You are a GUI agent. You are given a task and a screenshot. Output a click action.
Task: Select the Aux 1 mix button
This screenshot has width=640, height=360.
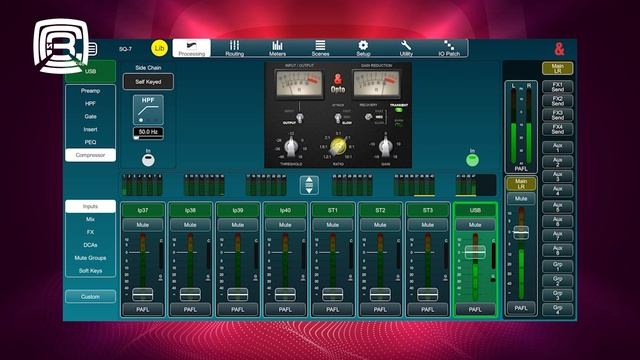pyautogui.click(x=558, y=147)
